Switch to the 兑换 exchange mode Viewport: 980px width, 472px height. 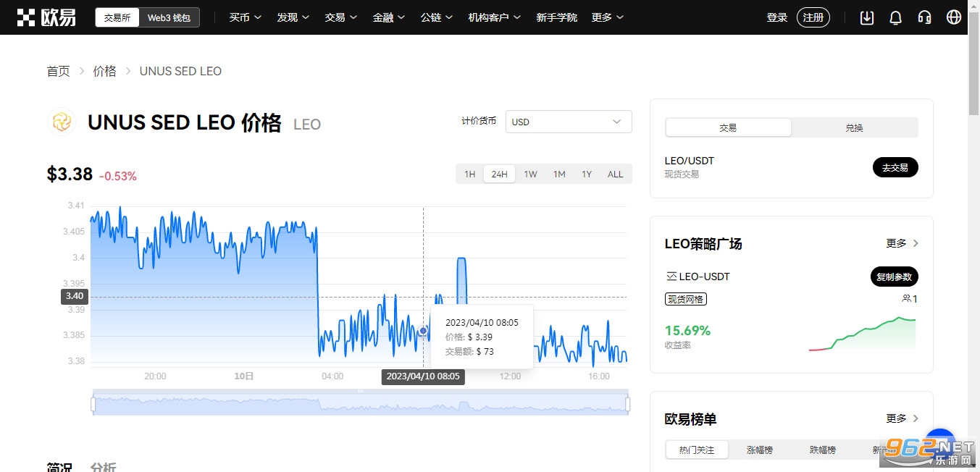(x=854, y=127)
